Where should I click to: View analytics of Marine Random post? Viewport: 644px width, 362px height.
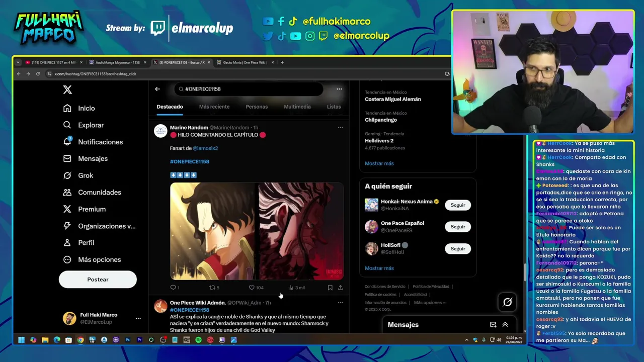296,288
